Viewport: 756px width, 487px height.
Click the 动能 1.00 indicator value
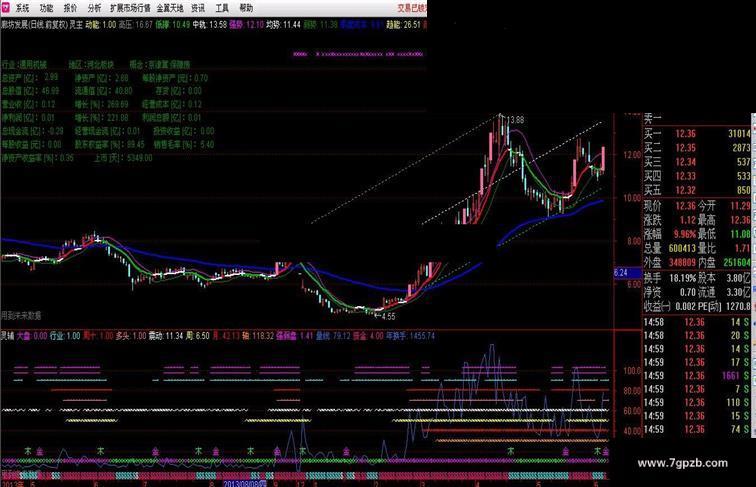click(101, 24)
